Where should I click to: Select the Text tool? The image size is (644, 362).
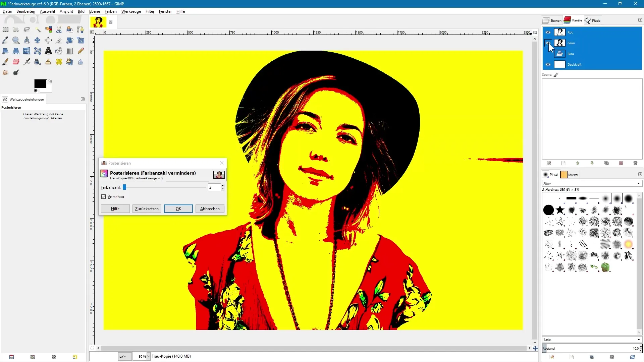(x=48, y=51)
